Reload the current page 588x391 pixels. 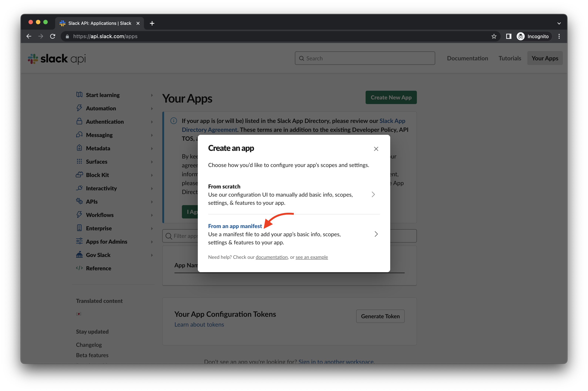tap(53, 36)
